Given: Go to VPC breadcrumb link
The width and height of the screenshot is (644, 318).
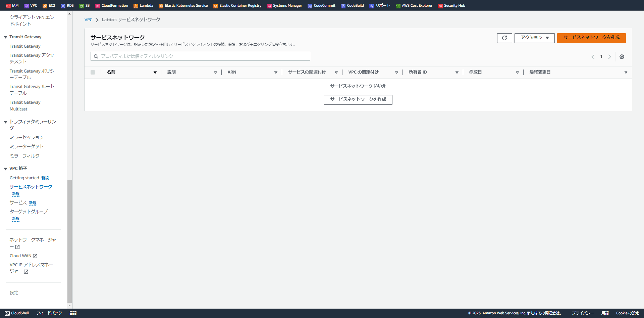Looking at the screenshot, I should point(89,20).
